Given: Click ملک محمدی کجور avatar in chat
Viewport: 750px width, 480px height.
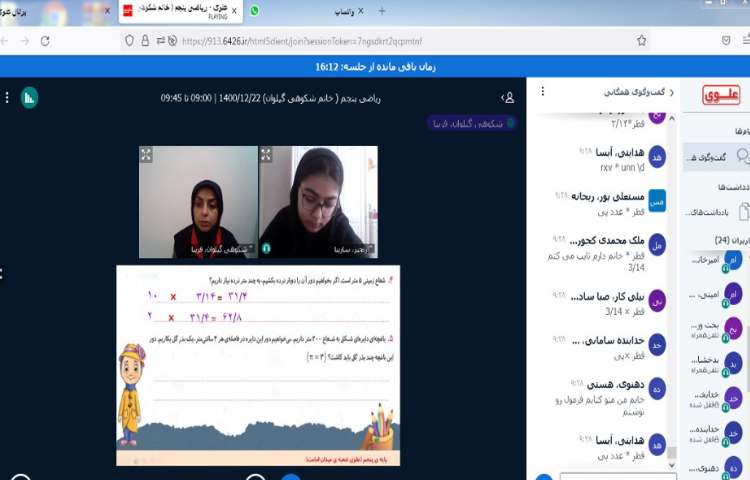Looking at the screenshot, I should click(x=657, y=246).
